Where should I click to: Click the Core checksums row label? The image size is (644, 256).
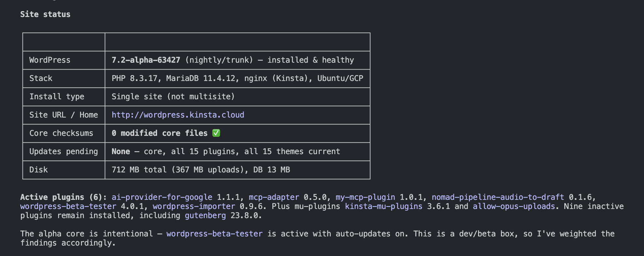coord(61,133)
